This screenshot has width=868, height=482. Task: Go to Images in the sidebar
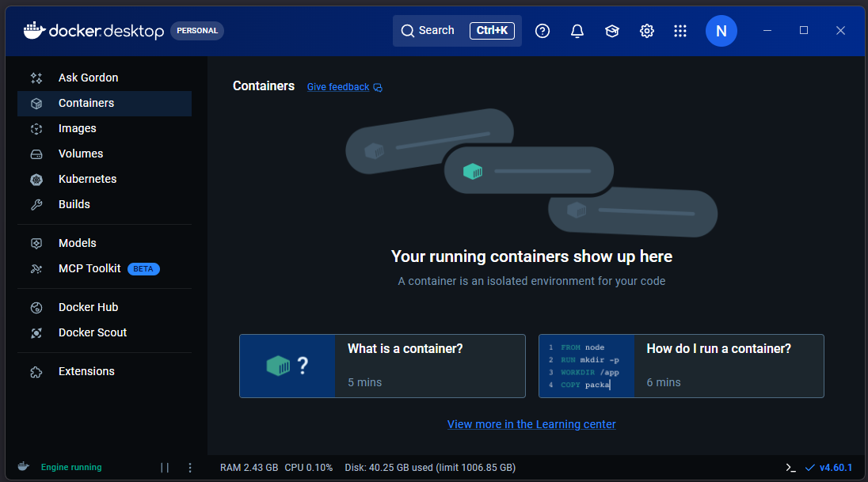(x=77, y=128)
